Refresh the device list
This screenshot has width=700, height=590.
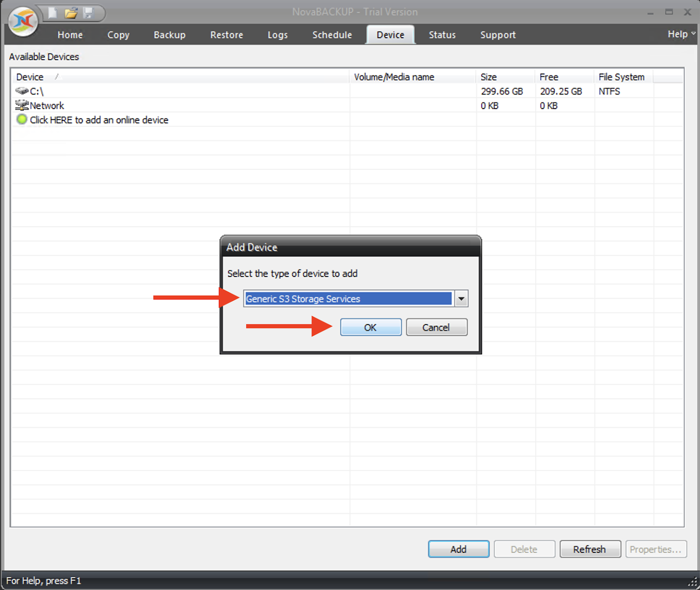[590, 549]
